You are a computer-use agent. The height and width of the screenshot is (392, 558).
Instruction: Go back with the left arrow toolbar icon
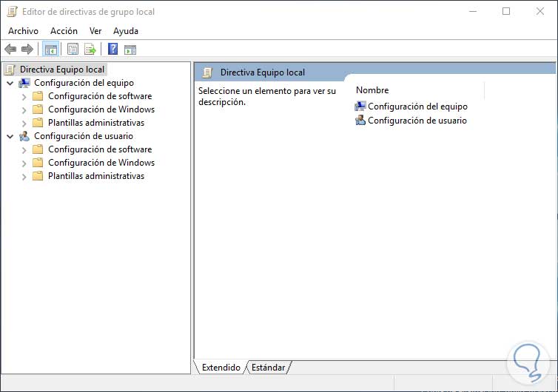[x=10, y=49]
